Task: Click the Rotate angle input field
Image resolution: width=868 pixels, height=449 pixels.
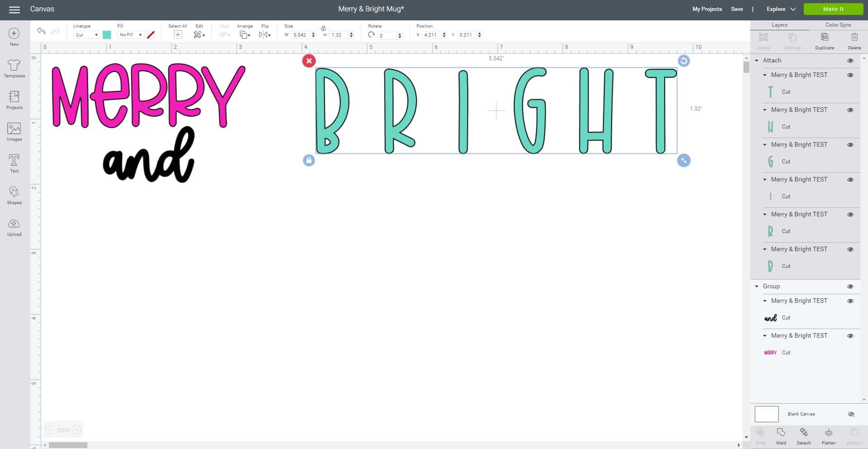Action: pyautogui.click(x=388, y=35)
